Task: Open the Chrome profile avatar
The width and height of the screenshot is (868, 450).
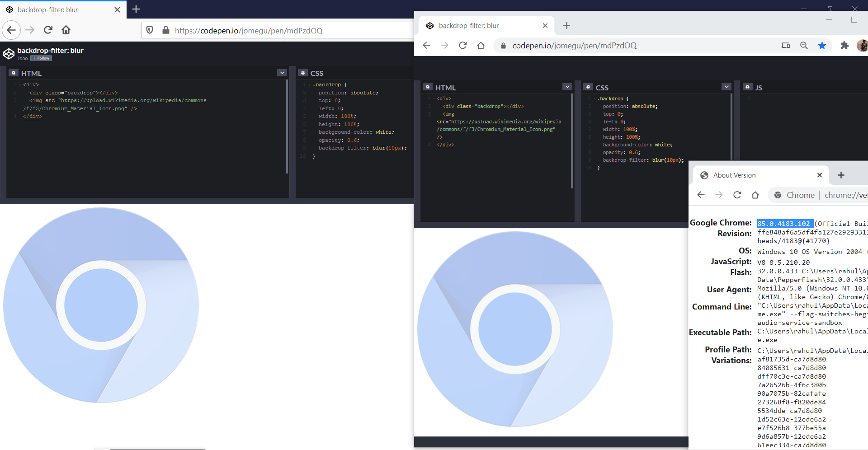Action: click(x=862, y=46)
